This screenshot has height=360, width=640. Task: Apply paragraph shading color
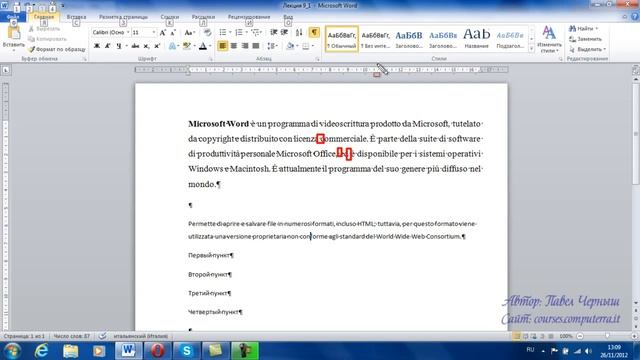[290, 46]
